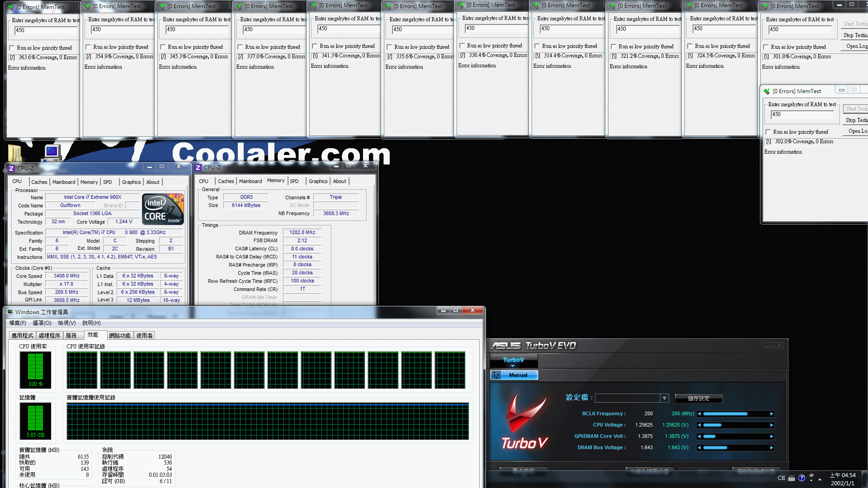Viewport: 868px width, 488px height.
Task: Click the sliders icon on TurboV Manual button
Action: pyautogui.click(x=496, y=375)
